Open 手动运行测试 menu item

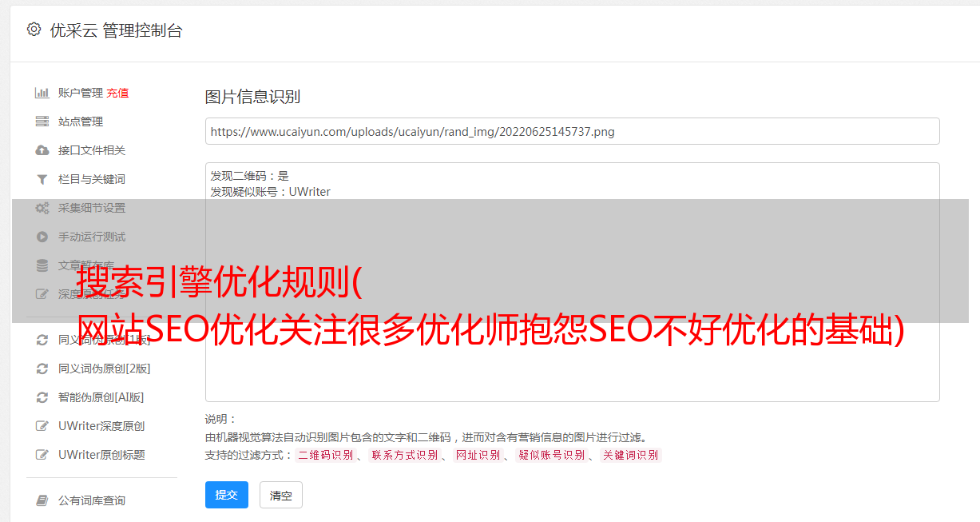[92, 237]
